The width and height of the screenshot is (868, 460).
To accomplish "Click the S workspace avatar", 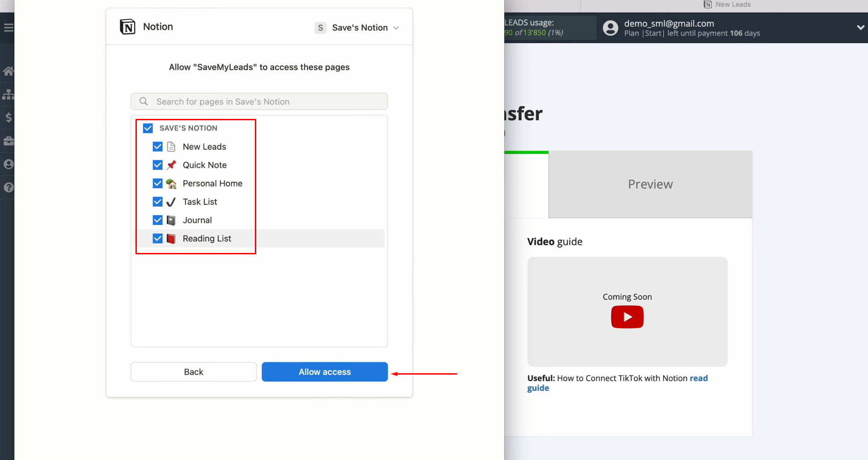I will click(x=321, y=28).
